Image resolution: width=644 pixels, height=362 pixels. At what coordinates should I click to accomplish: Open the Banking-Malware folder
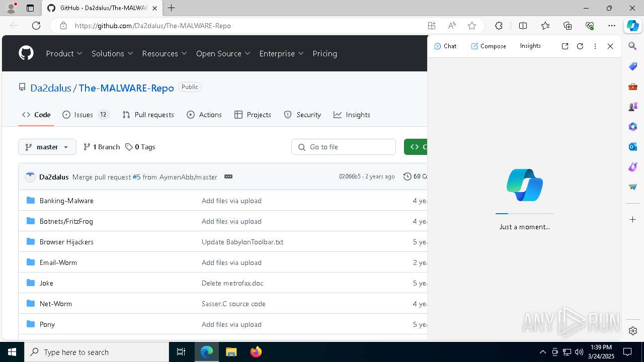66,201
